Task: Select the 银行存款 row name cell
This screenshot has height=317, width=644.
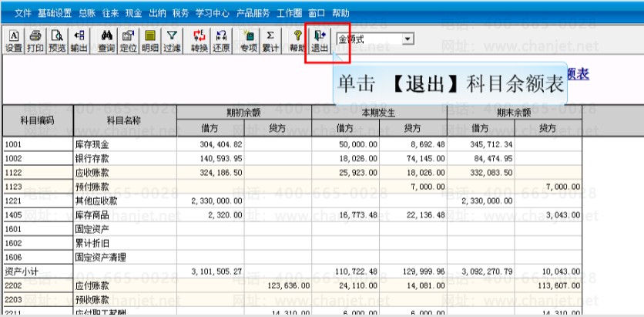Action: (x=125, y=158)
